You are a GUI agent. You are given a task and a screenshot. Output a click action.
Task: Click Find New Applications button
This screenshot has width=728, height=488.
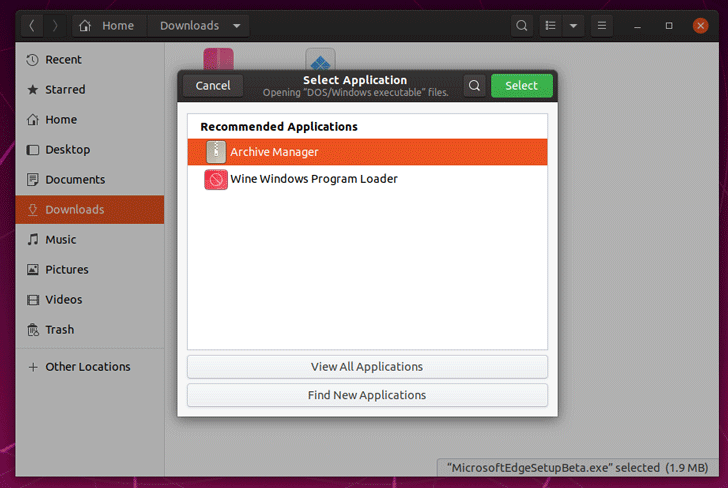[x=367, y=395]
